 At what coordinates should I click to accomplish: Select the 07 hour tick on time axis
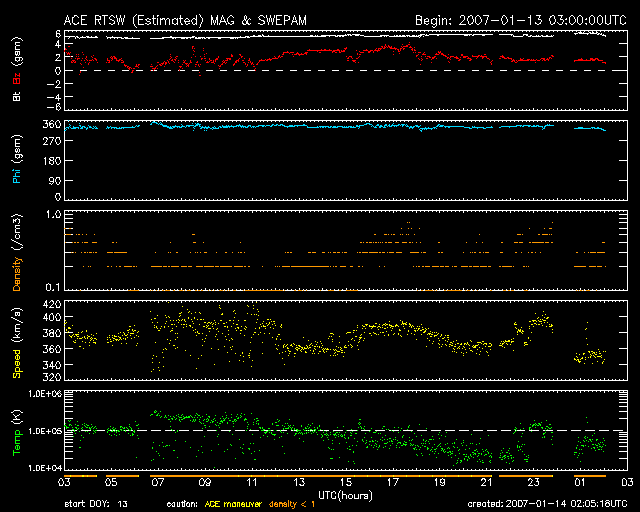[155, 481]
